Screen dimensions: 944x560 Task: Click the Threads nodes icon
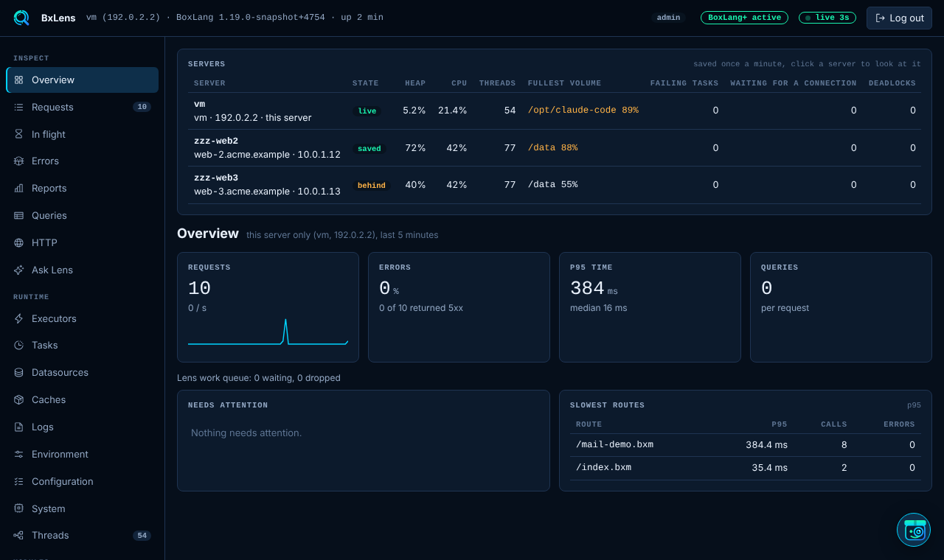[x=19, y=535]
